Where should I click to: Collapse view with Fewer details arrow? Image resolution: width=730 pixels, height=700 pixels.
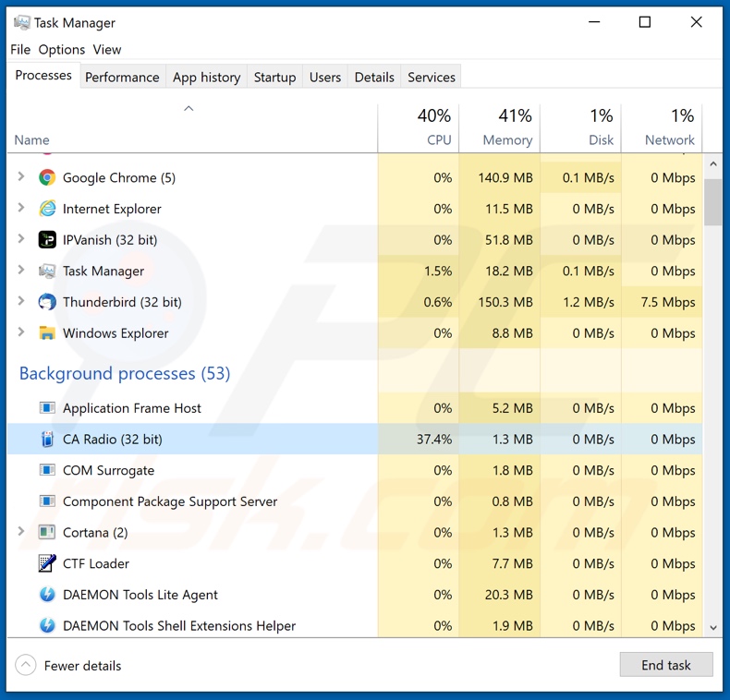(x=26, y=665)
